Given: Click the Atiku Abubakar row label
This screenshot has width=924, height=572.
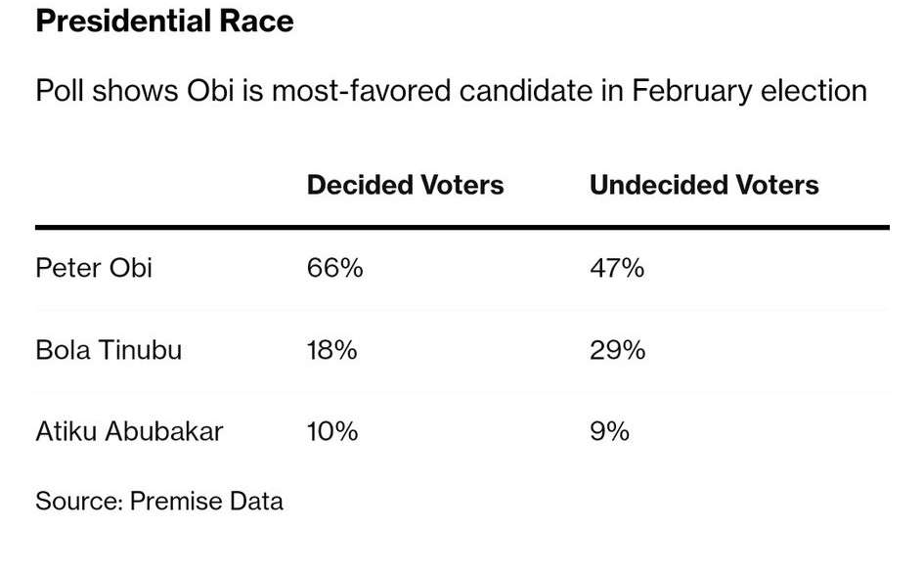Looking at the screenshot, I should click(129, 431).
